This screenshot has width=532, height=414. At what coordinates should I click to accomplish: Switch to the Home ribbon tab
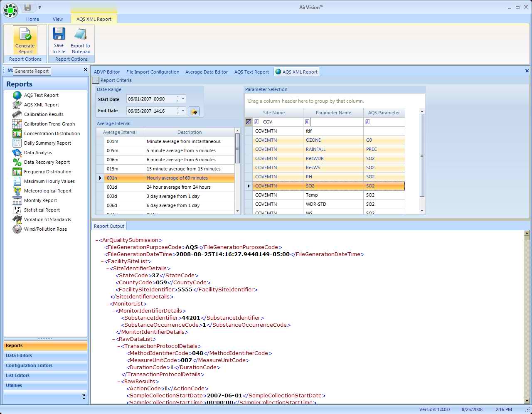pyautogui.click(x=32, y=19)
